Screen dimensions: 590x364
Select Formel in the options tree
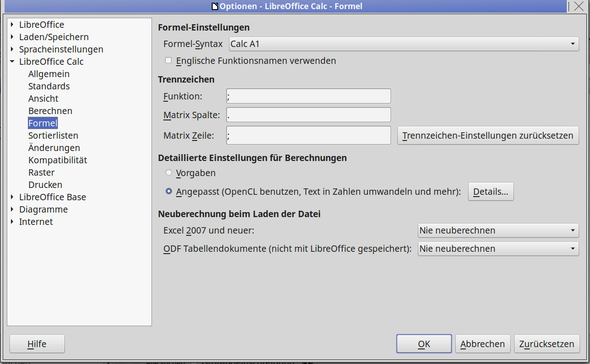(43, 123)
